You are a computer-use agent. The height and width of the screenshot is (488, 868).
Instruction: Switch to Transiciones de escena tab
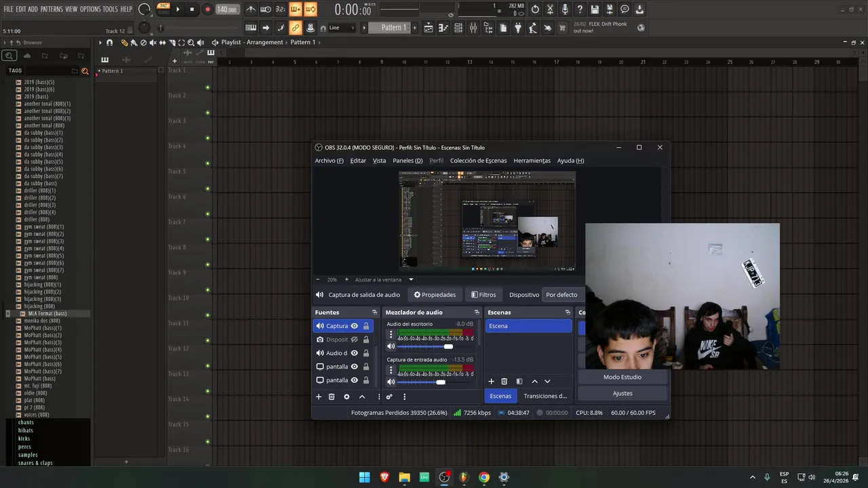[545, 396]
